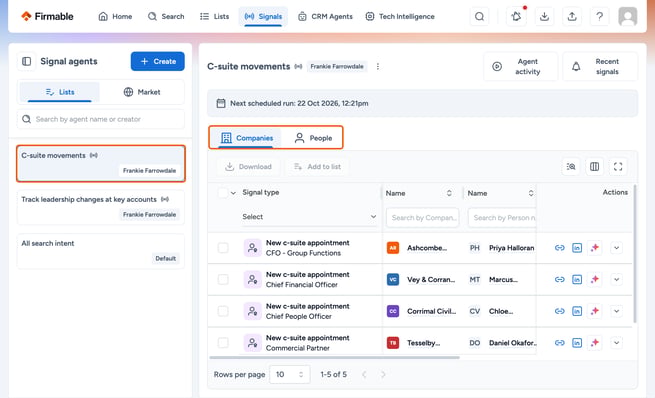Collapse the Signal agents sidebar panel icon
The height and width of the screenshot is (398, 655).
pyautogui.click(x=26, y=61)
